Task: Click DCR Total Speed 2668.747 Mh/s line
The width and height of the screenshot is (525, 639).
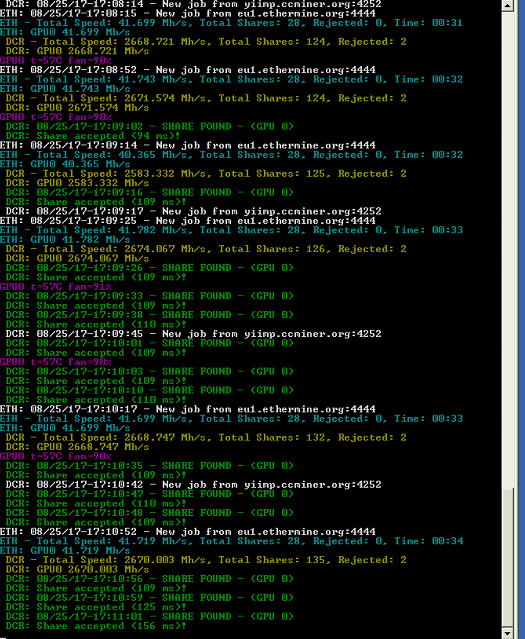Action: pos(206,438)
